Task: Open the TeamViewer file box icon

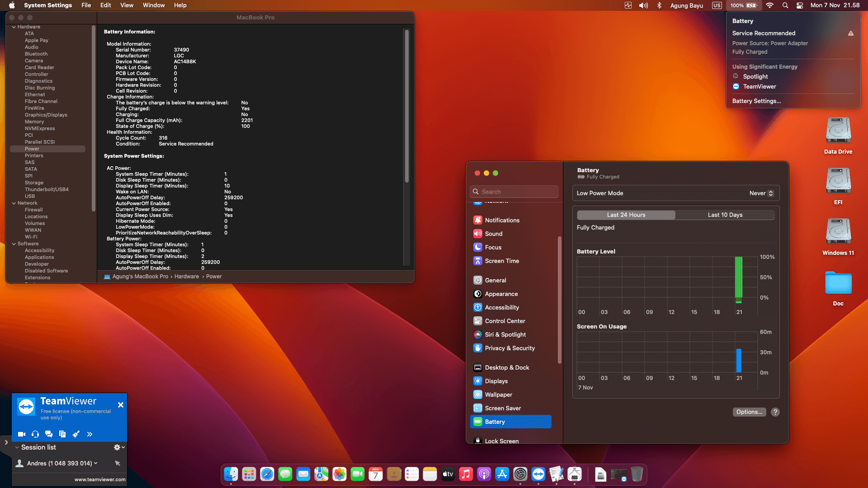Action: 62,434
